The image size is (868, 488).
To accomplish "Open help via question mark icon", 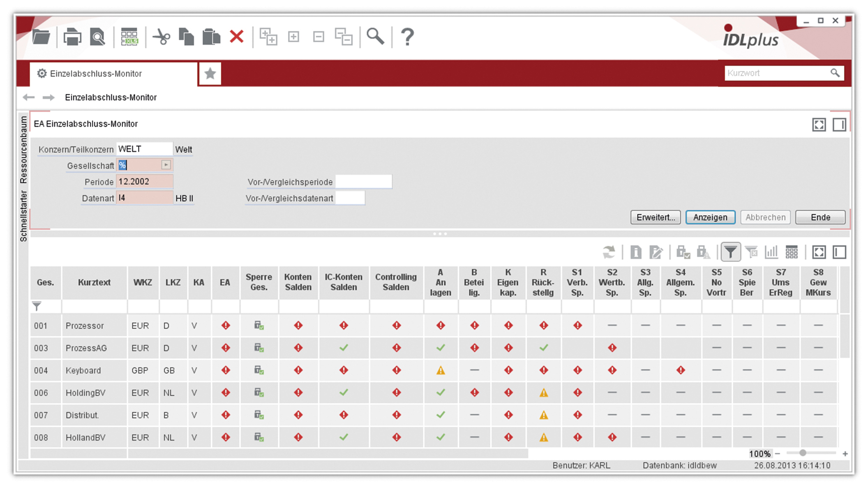I will (407, 37).
